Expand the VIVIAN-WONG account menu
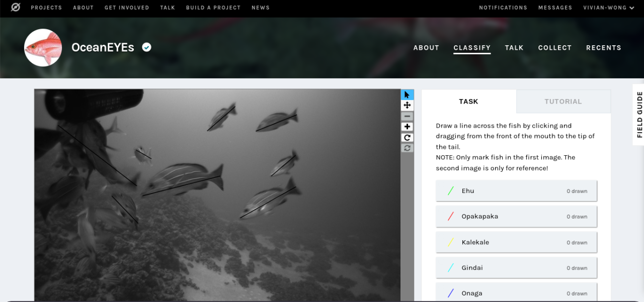Screen dimensions: 644x302 click(x=609, y=8)
